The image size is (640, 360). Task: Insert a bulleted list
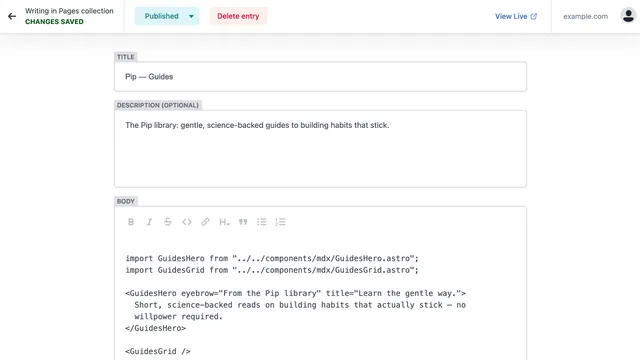point(262,222)
